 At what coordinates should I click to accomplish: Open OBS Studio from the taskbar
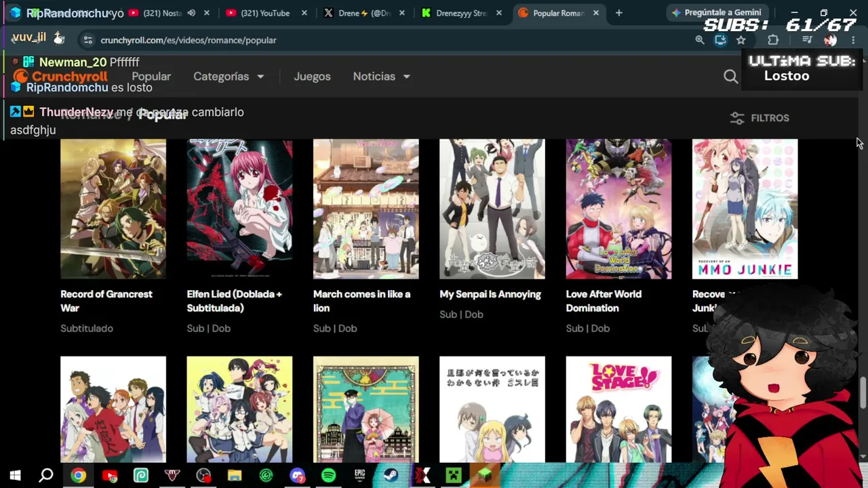[203, 476]
